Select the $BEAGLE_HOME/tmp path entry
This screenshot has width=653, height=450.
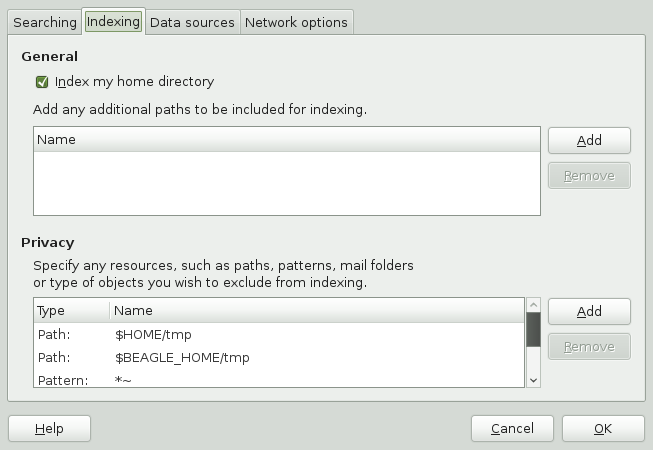278,357
